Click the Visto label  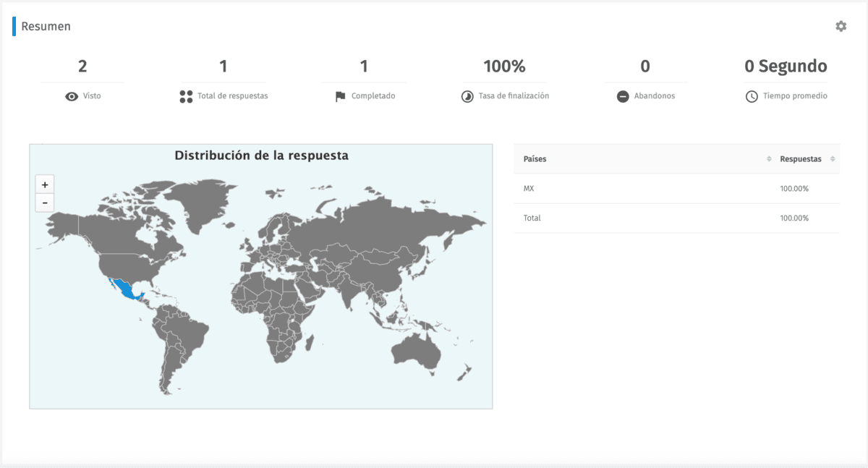(x=92, y=96)
